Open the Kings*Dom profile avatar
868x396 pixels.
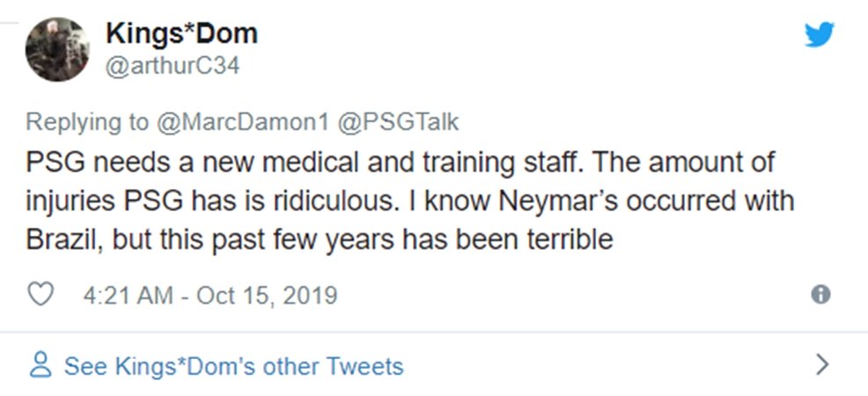click(x=56, y=49)
